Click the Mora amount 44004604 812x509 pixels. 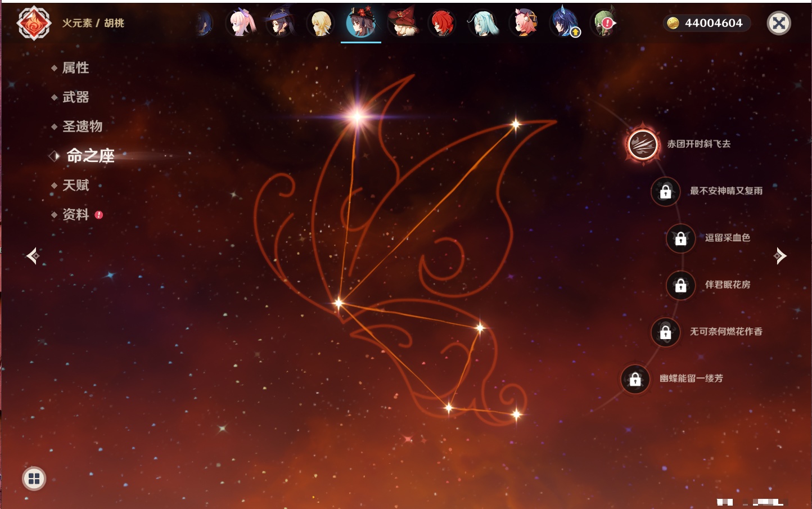(714, 23)
